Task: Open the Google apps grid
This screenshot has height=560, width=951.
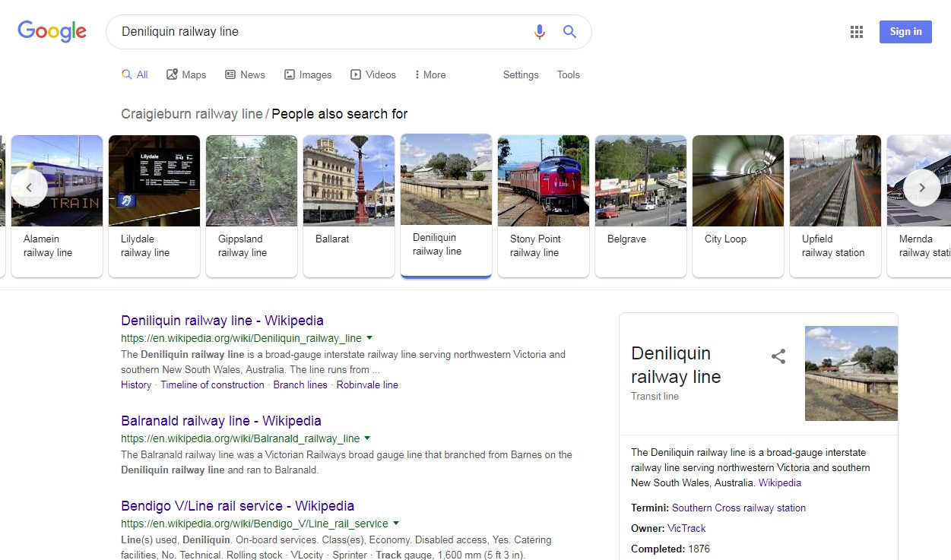Action: click(857, 32)
